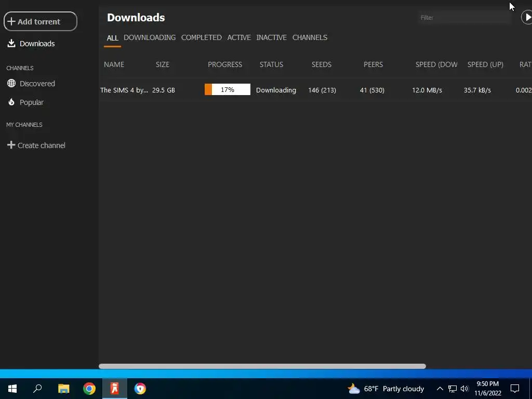Click the 35.7 kB/s upload speed
This screenshot has height=399, width=532.
[477, 90]
